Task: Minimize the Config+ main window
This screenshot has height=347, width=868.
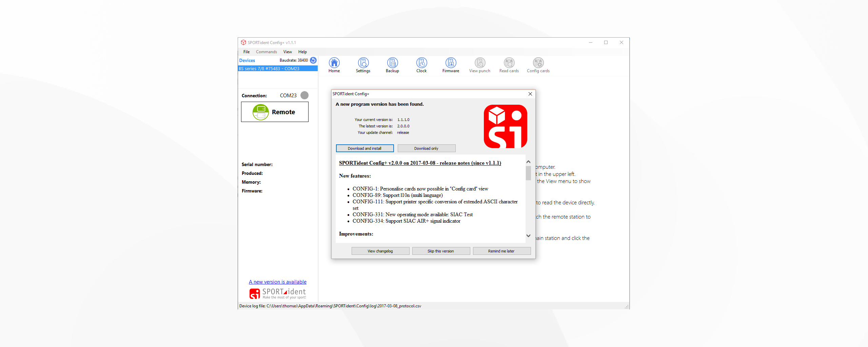Action: pos(591,42)
